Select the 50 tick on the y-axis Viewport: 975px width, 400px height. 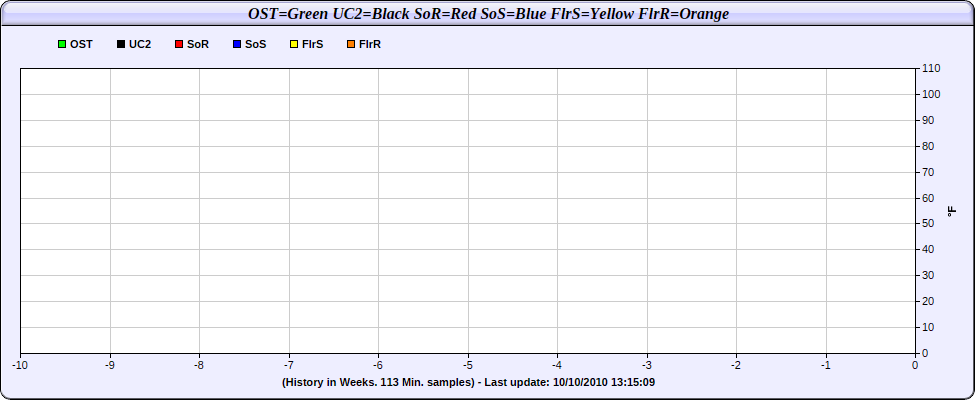click(928, 224)
